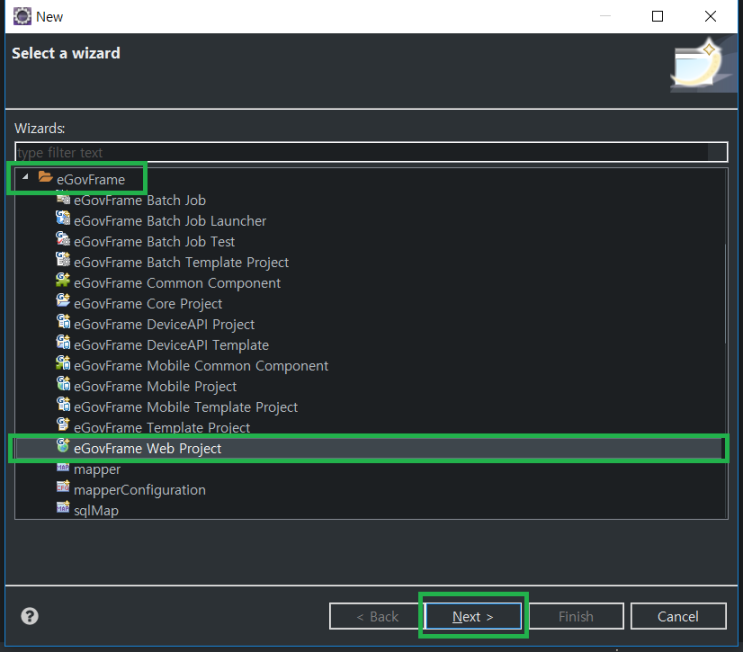Maximize the New dialog window
Image resolution: width=743 pixels, height=652 pixels.
point(657,17)
